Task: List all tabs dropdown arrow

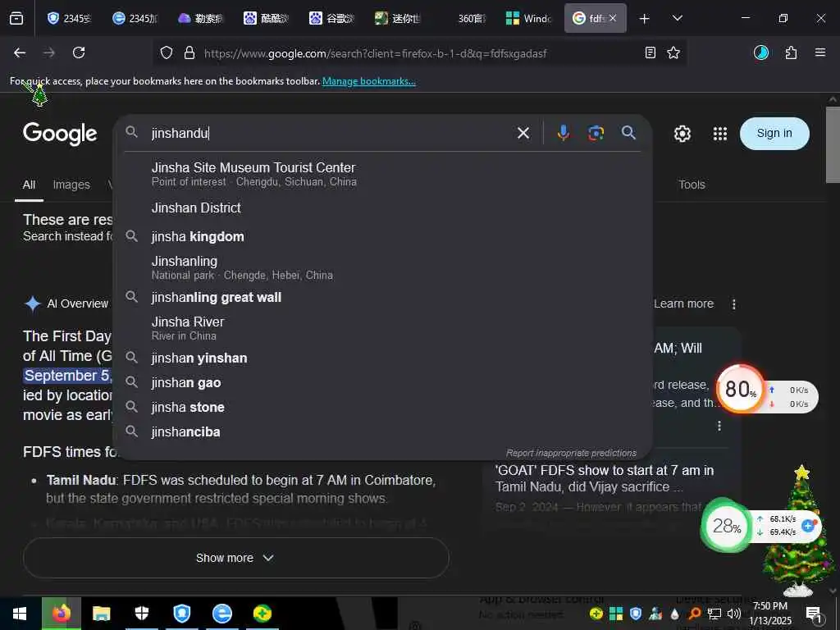Action: [677, 19]
